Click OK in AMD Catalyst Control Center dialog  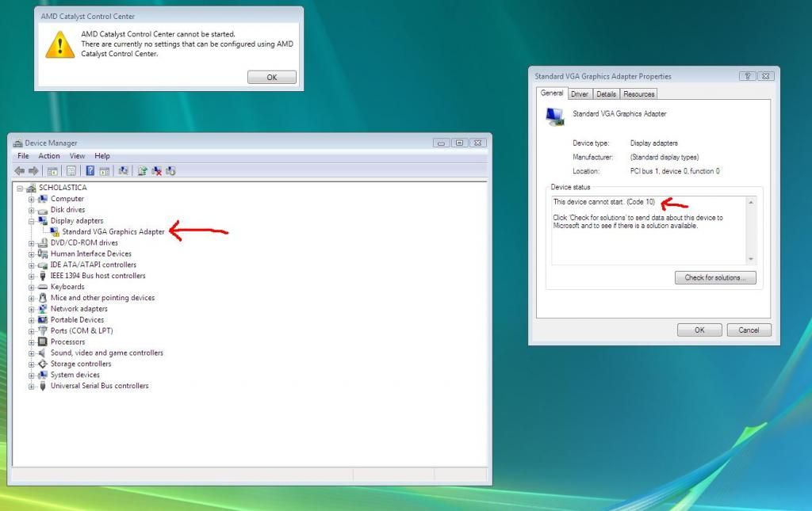click(272, 77)
